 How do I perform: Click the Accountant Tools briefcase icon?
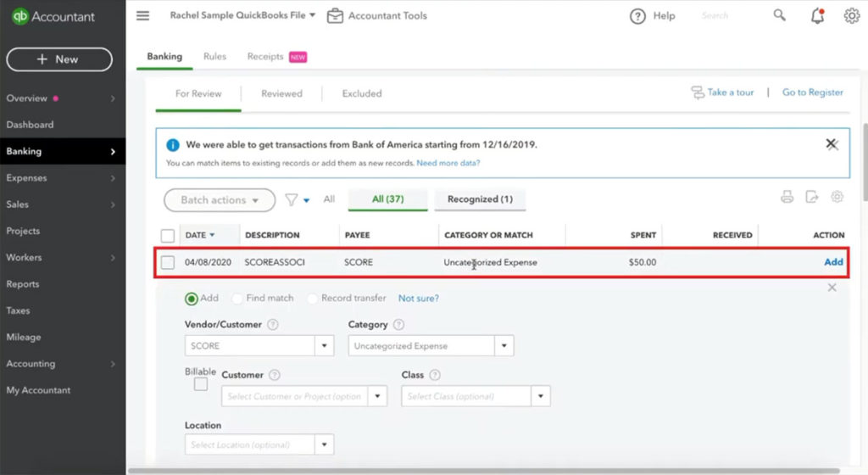(x=336, y=15)
